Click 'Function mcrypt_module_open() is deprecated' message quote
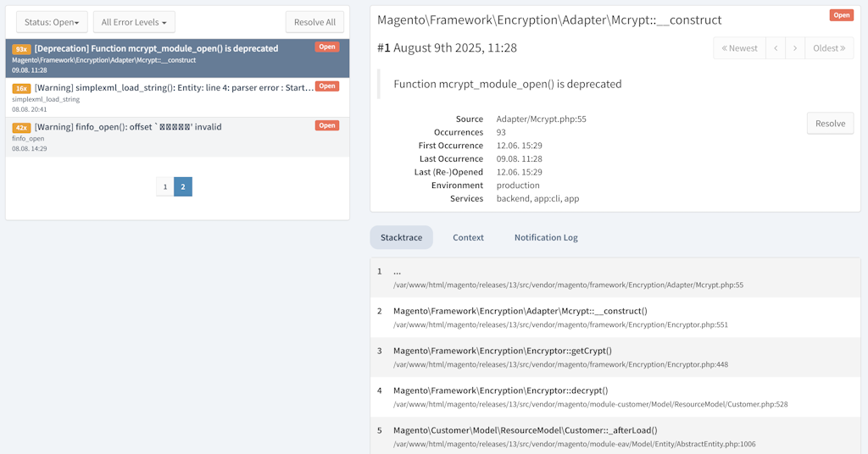The width and height of the screenshot is (868, 454). [508, 84]
